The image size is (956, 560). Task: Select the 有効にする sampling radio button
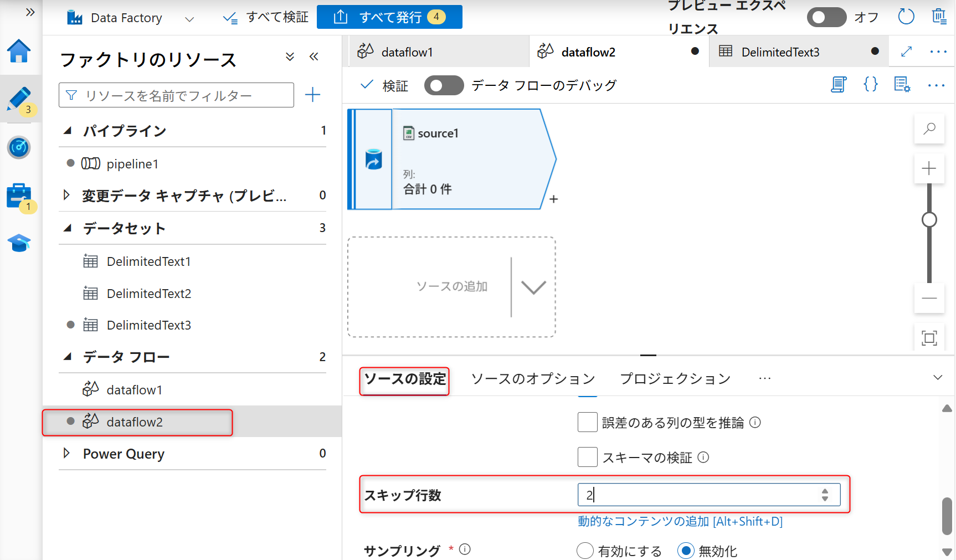tap(585, 551)
